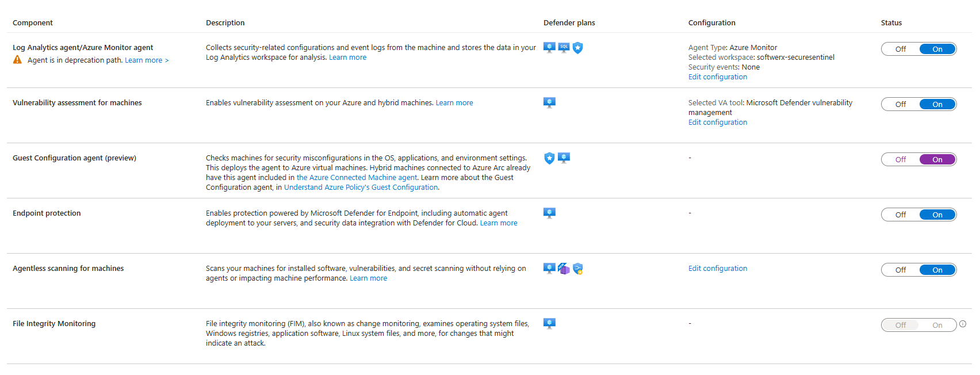Turn off Guest Configuration agent
The height and width of the screenshot is (375, 980).
901,159
